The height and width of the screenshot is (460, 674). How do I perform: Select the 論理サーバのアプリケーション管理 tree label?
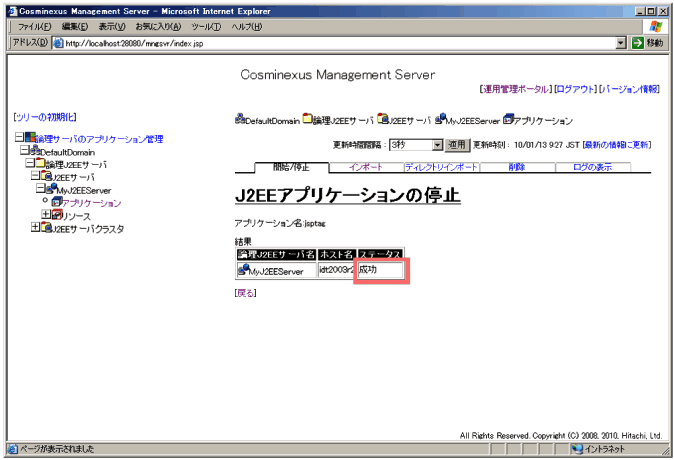(99, 139)
